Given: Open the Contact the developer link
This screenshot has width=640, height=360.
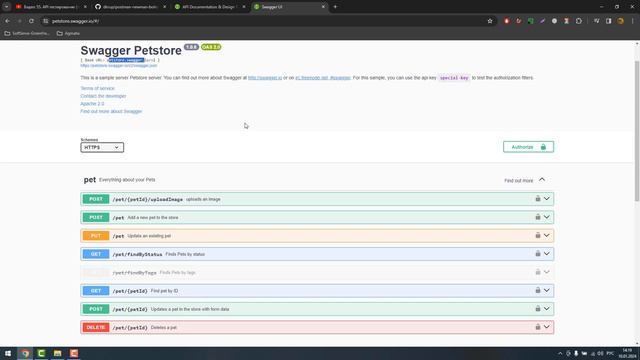Looking at the screenshot, I should 103,96.
